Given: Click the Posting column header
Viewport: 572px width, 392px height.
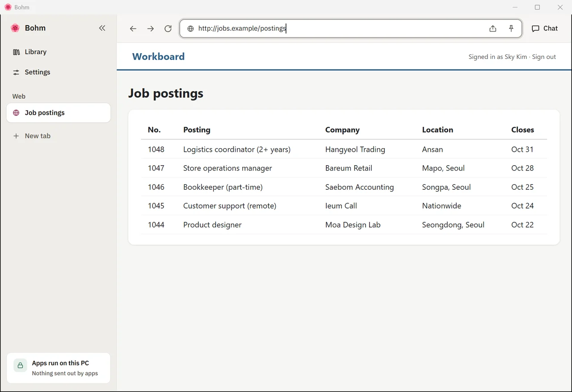Looking at the screenshot, I should click(x=197, y=130).
